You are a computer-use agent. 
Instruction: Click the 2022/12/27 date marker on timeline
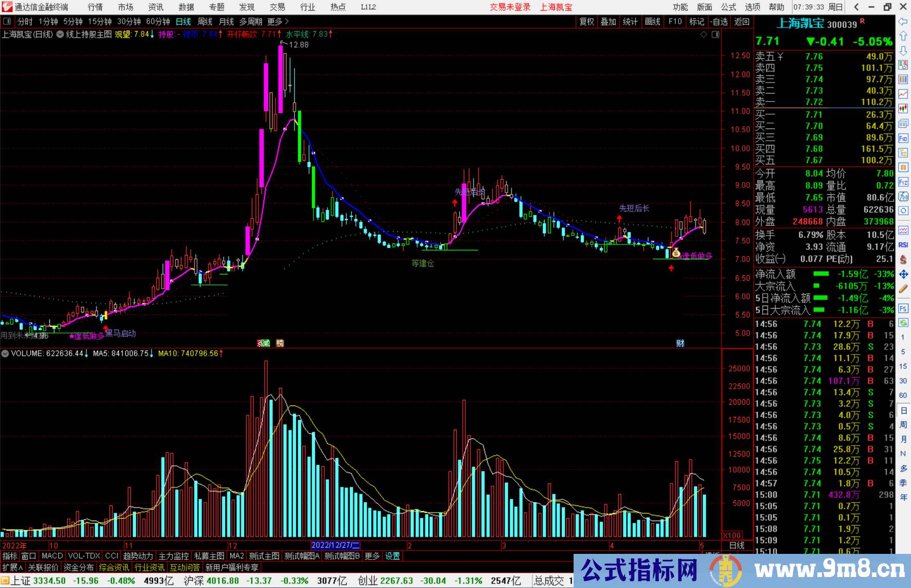pos(335,545)
